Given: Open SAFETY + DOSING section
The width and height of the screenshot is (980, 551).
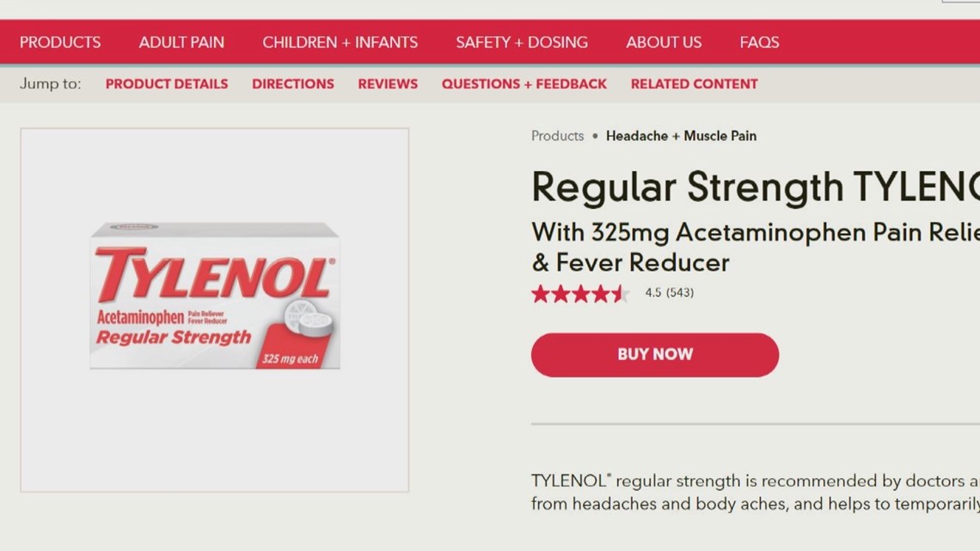Looking at the screenshot, I should [522, 42].
